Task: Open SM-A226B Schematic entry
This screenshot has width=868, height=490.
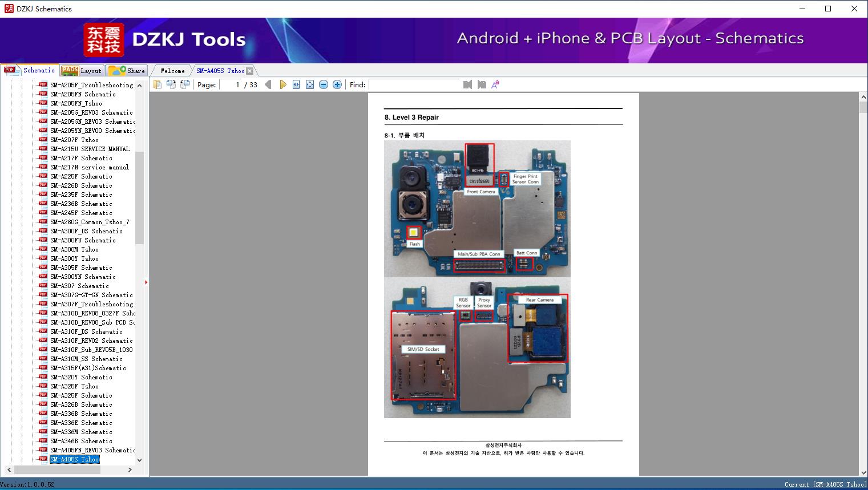Action: [x=81, y=185]
